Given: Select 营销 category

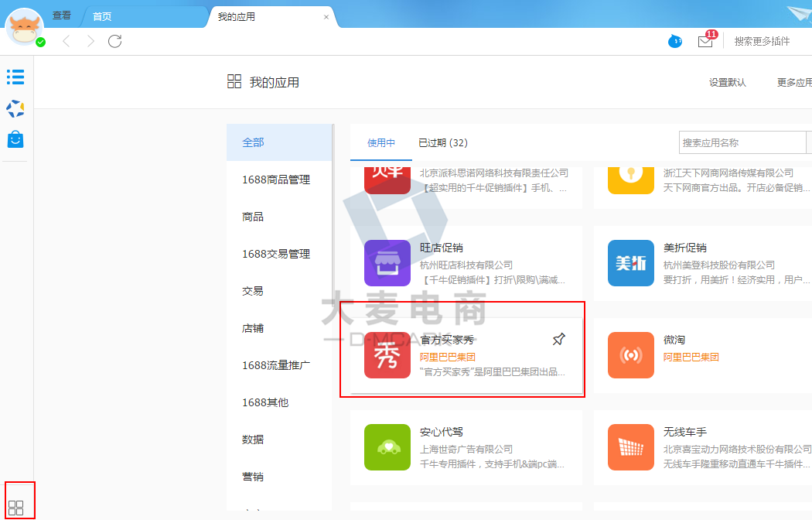Looking at the screenshot, I should pyautogui.click(x=279, y=477).
